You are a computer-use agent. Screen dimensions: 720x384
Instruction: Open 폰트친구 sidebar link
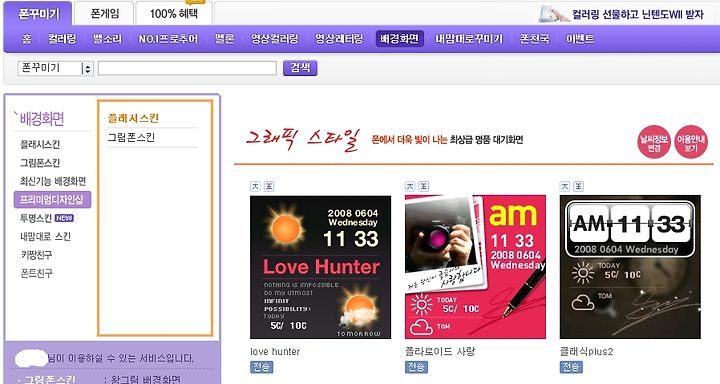(x=36, y=273)
